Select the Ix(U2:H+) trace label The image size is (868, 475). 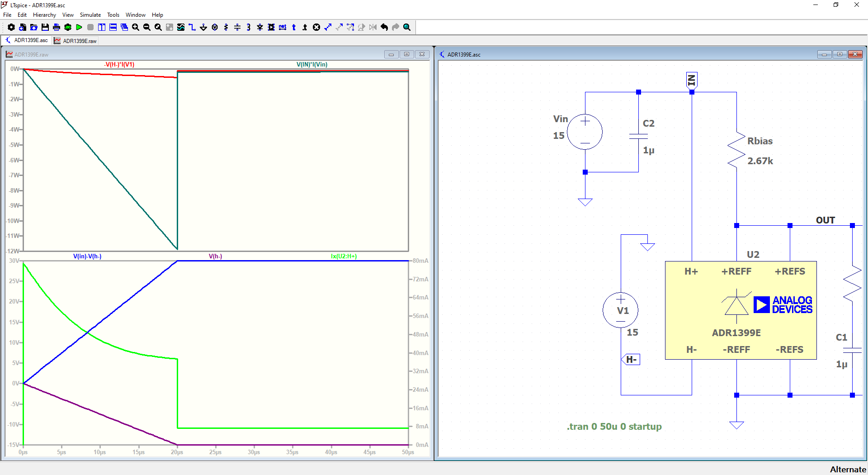344,256
